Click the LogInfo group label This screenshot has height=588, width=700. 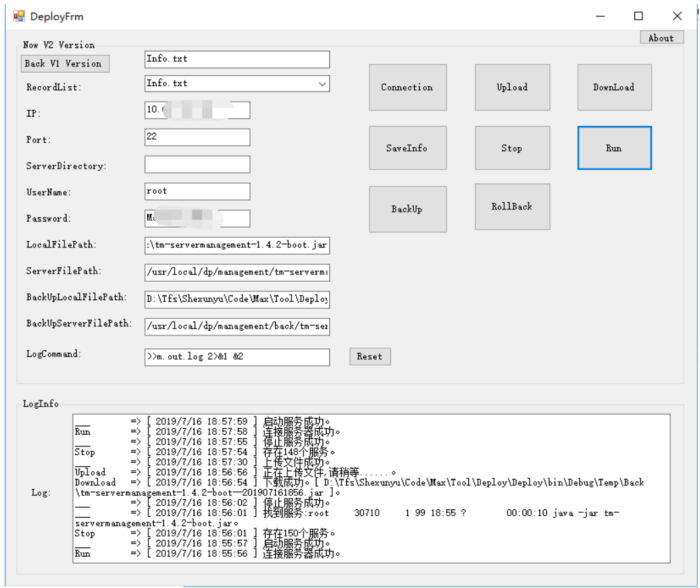click(41, 404)
